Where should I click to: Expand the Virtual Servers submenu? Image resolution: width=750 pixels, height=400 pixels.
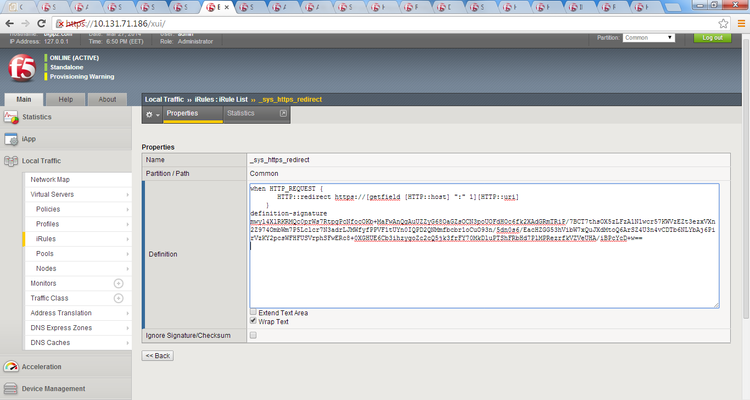click(127, 194)
